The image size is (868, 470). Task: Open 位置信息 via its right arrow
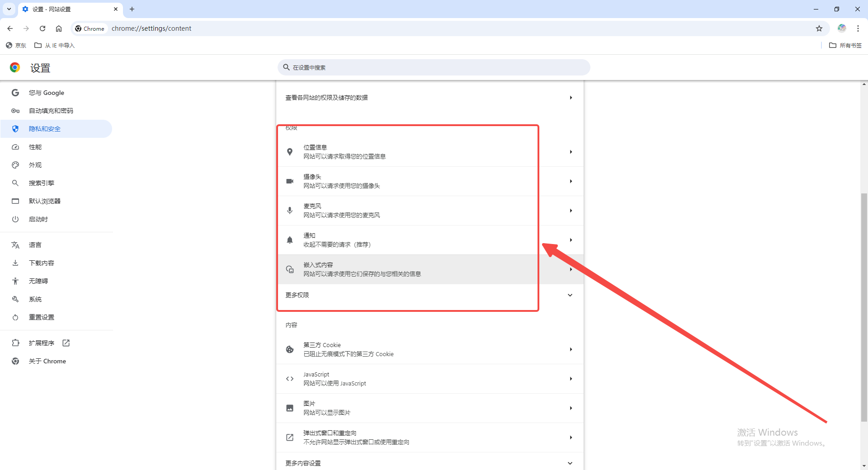coord(571,152)
